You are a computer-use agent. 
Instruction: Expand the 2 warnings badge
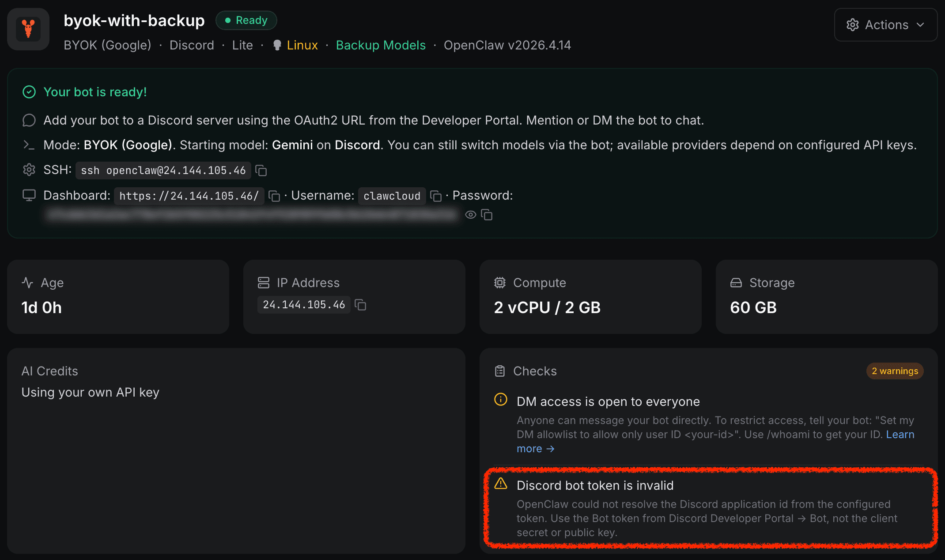click(895, 371)
